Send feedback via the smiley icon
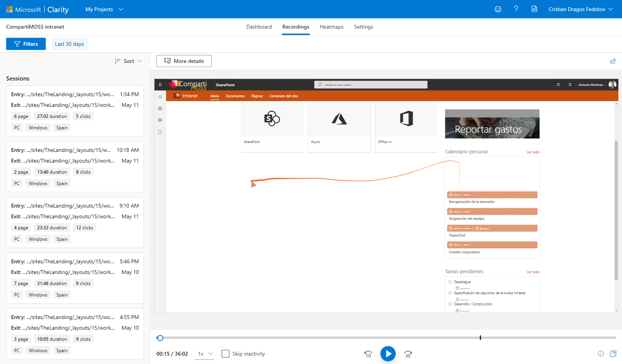The image size is (622, 364). point(498,9)
